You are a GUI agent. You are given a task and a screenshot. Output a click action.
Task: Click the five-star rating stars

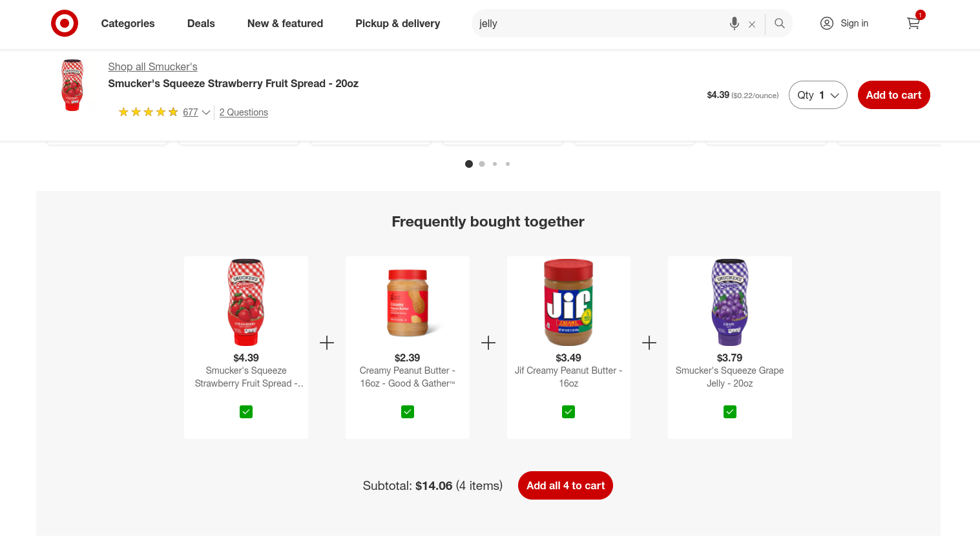coord(148,112)
